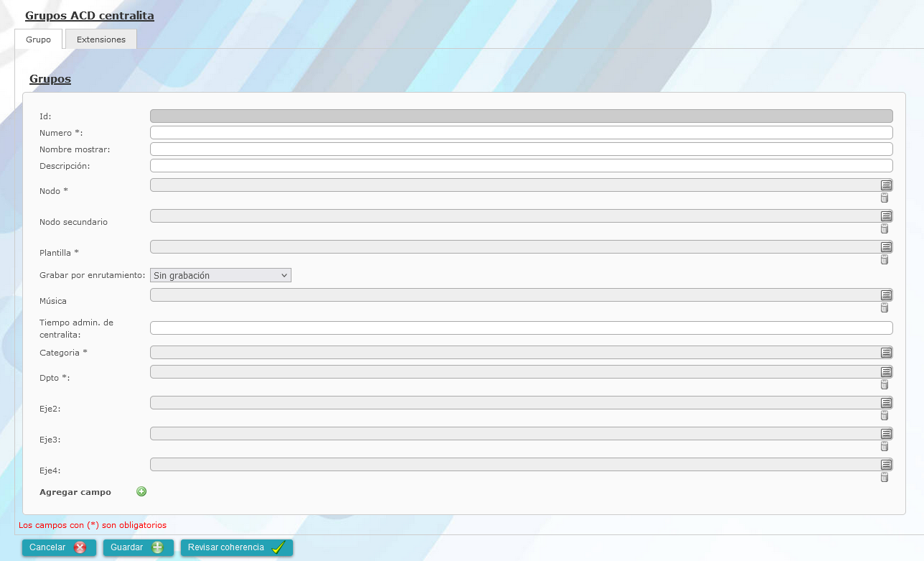The image size is (924, 561).
Task: Clear the Plantilla field with trash icon
Action: tap(885, 259)
